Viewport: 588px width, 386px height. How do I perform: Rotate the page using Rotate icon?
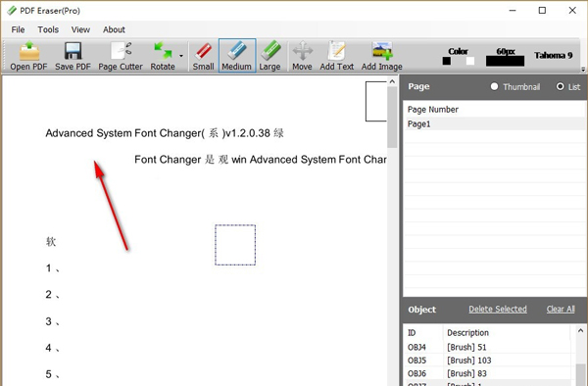(163, 56)
